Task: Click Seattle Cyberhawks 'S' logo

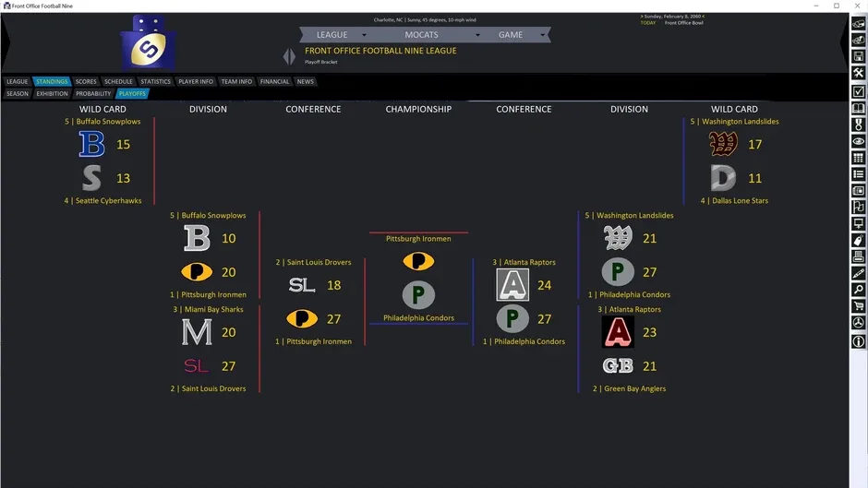Action: pos(91,178)
